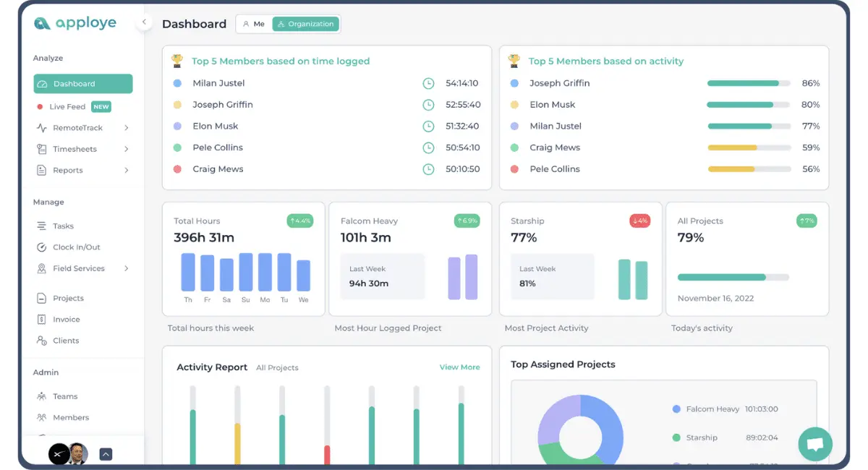The image size is (868, 470).
Task: Switch the dashboard view to Me
Action: tap(254, 24)
